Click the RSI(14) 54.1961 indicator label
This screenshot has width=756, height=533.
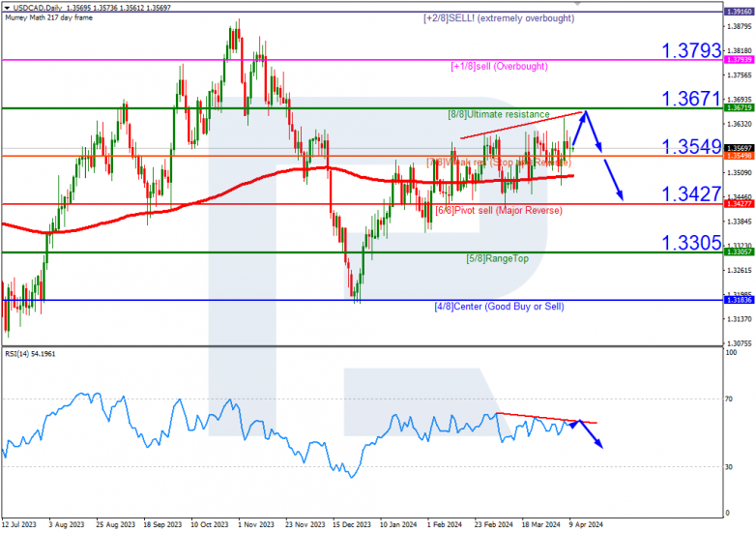click(30, 354)
